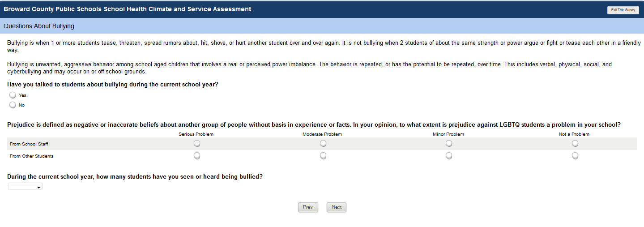Choose Moderate Problem for From Other Students
This screenshot has height=227, width=644.
[323, 156]
